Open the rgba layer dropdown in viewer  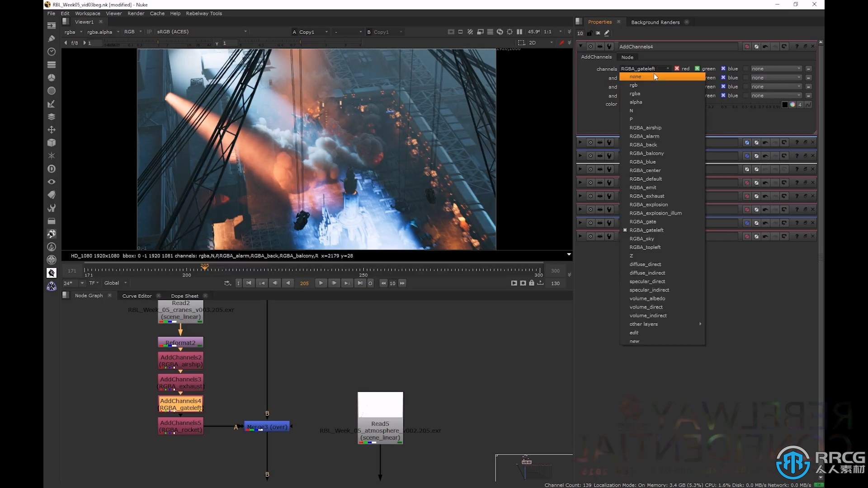[73, 32]
